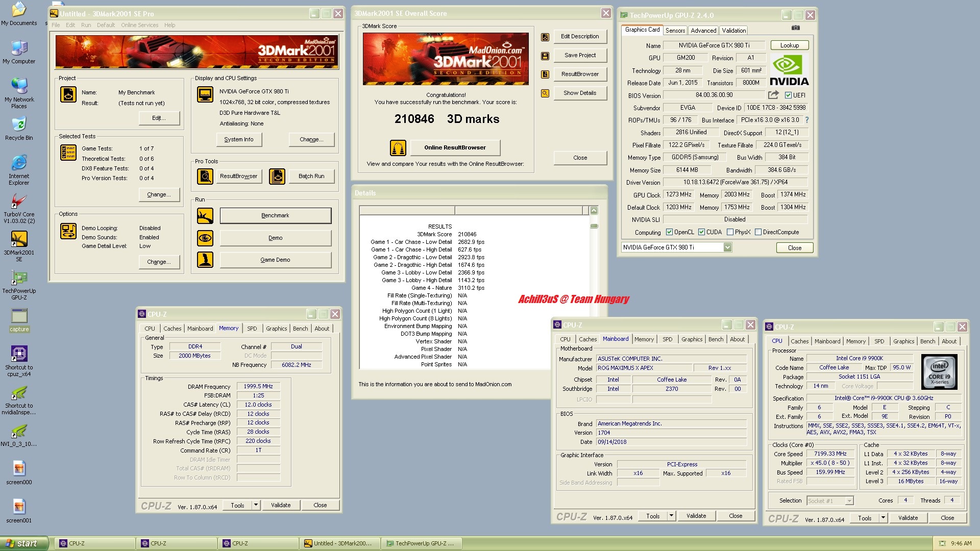The image size is (980, 551).
Task: Open Tools dropdown arrow in CPU-Z Memory window
Action: pos(256,505)
